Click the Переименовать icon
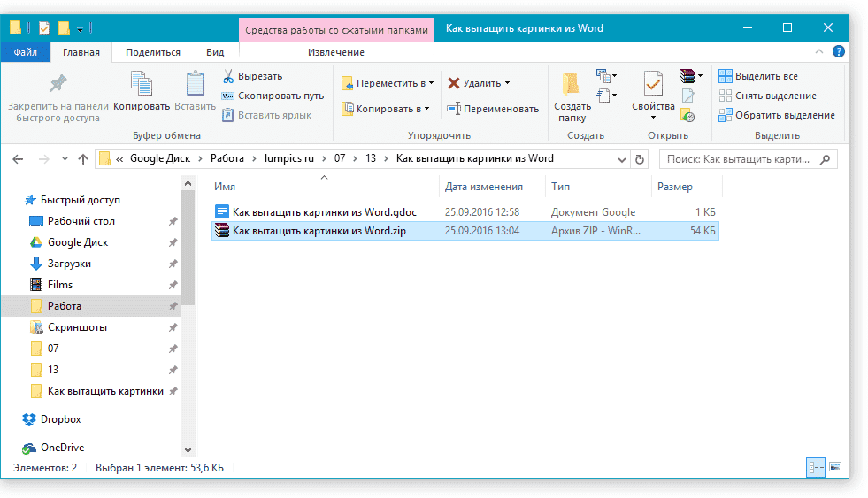The height and width of the screenshot is (498, 868). (454, 109)
